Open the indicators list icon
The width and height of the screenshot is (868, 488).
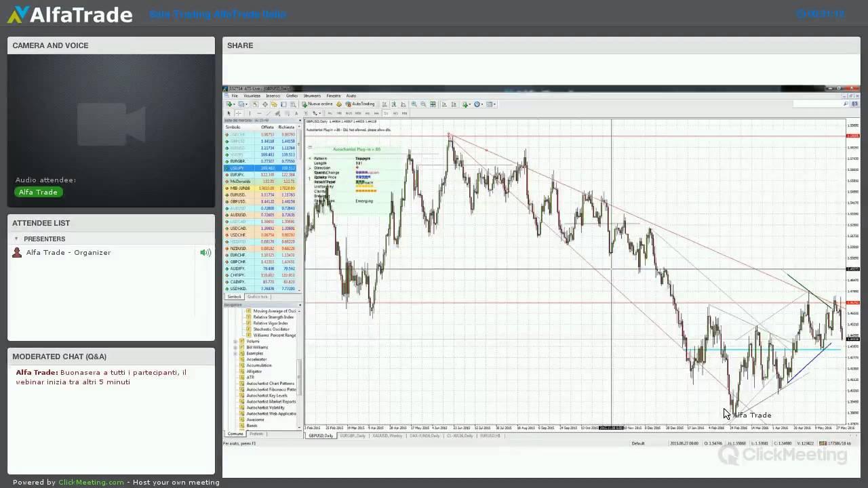(465, 104)
